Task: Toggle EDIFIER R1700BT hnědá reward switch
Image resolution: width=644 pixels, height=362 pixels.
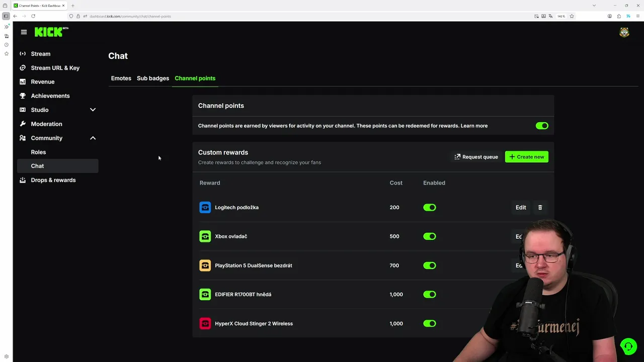Action: point(430,295)
